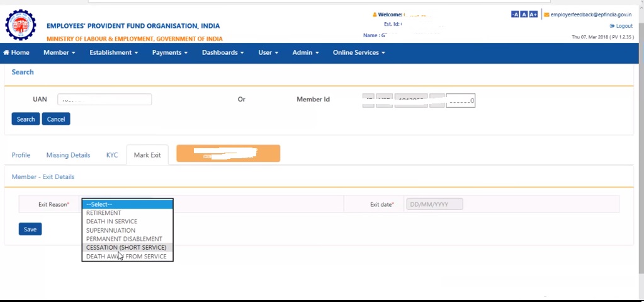Choose the --Select-- option in Exit Reason
The width and height of the screenshot is (644, 302).
coord(127,204)
